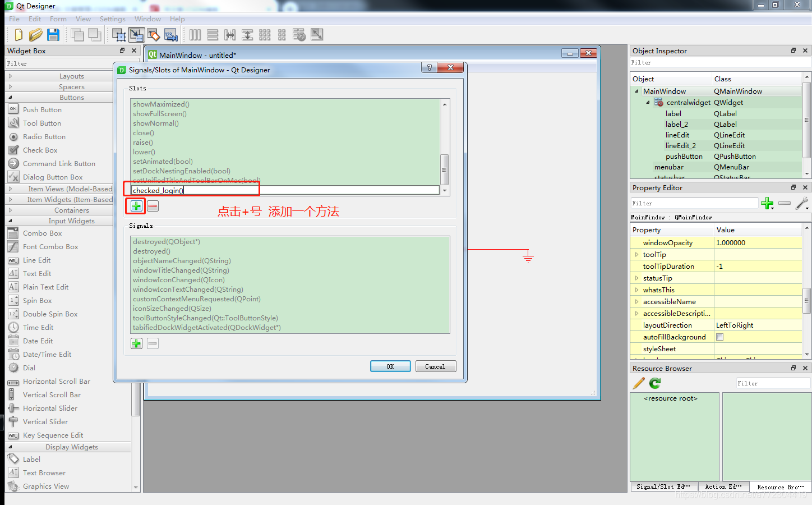Click the Property Editor wrench configure icon

pyautogui.click(x=801, y=203)
